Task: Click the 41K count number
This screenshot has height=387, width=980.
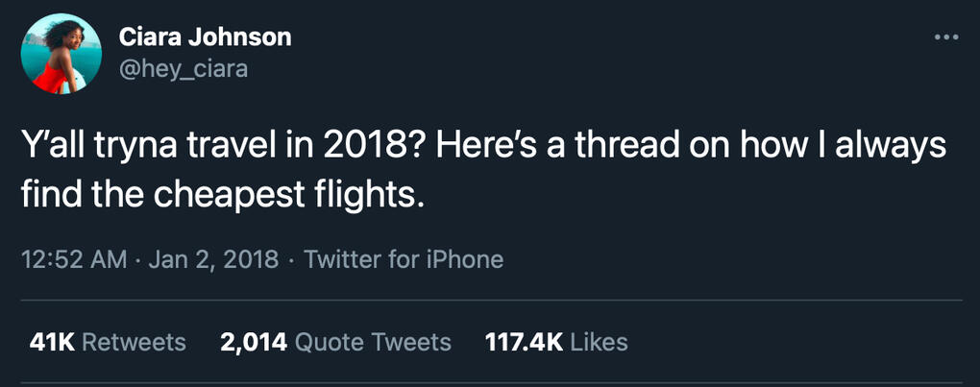Action: [x=53, y=342]
